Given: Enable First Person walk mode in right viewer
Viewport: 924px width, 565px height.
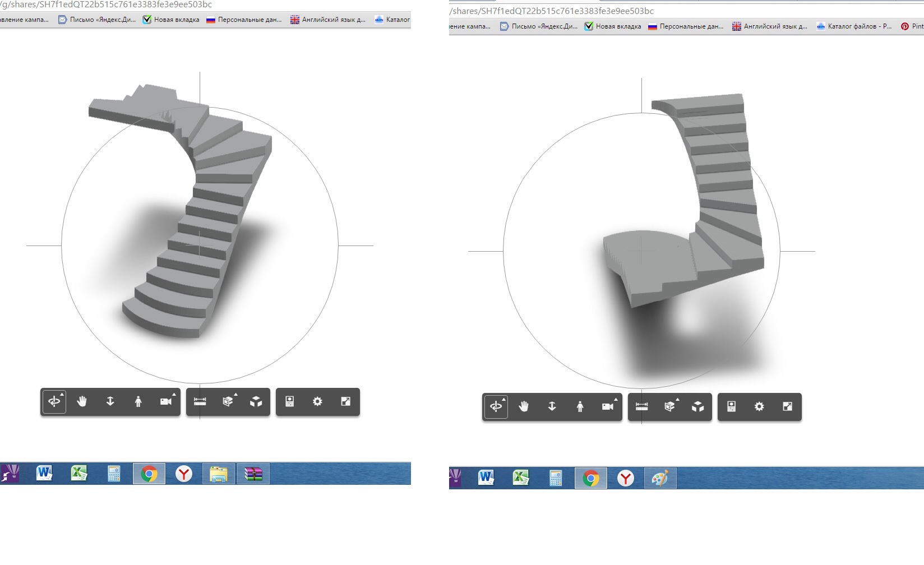Looking at the screenshot, I should pos(580,406).
